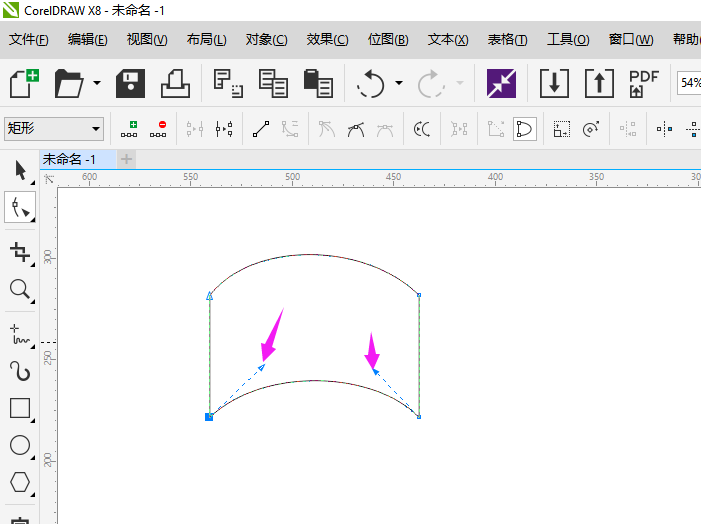The width and height of the screenshot is (701, 524).
Task: Add a new document tab with plus
Action: coord(127,159)
